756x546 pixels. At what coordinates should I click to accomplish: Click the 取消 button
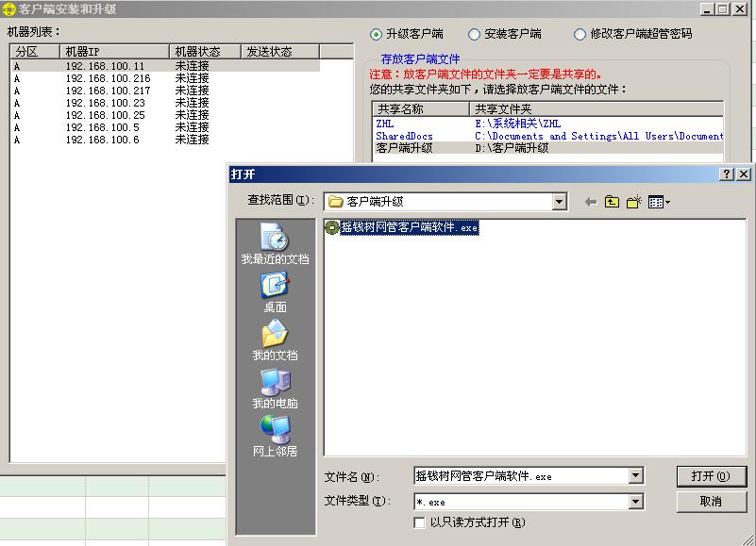tap(711, 502)
